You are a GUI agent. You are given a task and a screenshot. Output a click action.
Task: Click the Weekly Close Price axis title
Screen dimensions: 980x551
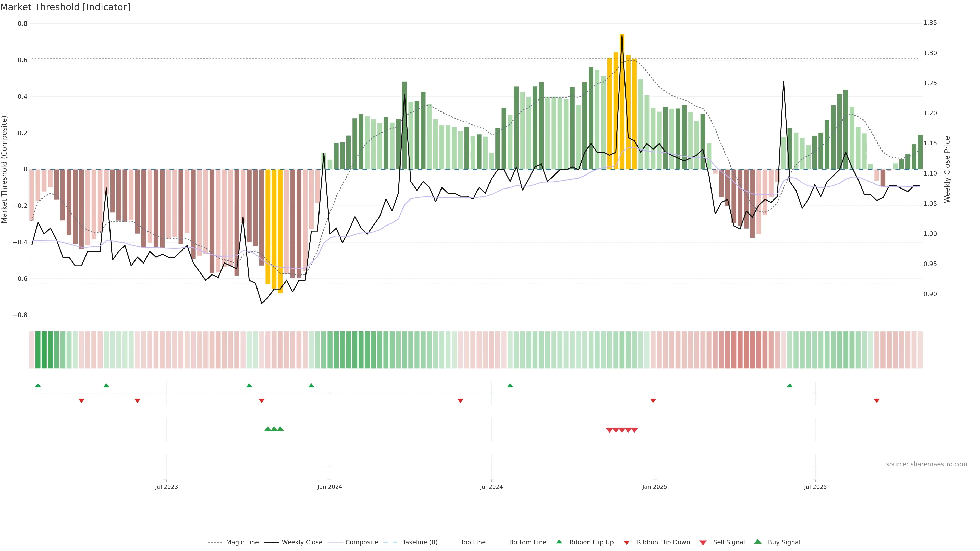tap(947, 169)
